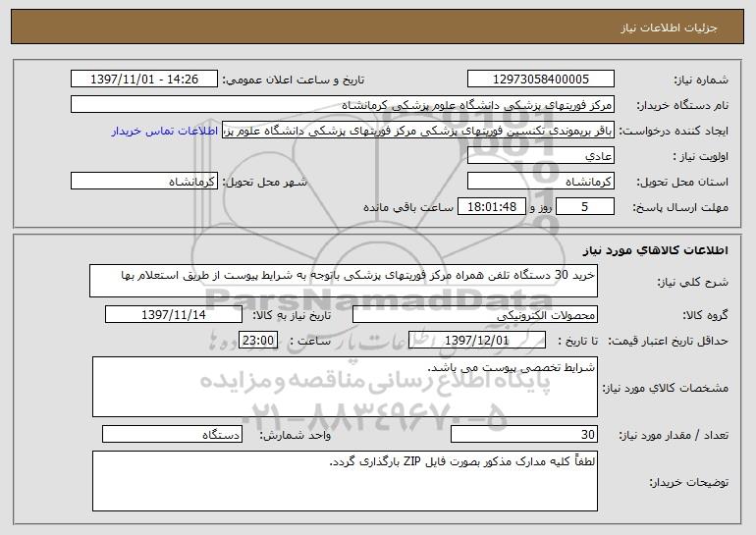The image size is (756, 535).
Task: Click the label توضیحات خریدار
Action: click(x=689, y=482)
